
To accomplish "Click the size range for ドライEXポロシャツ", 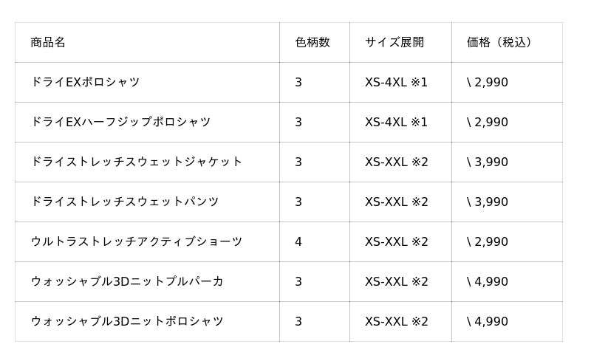I will click(396, 82).
